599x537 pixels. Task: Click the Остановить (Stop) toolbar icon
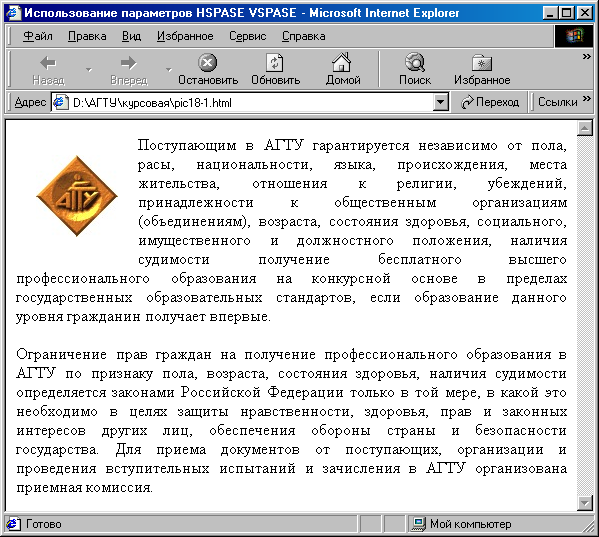click(x=207, y=62)
